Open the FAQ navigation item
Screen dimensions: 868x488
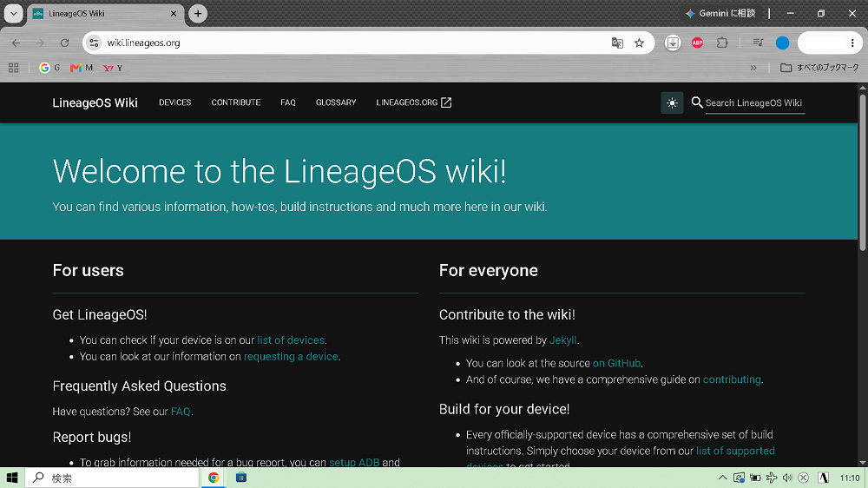point(288,102)
